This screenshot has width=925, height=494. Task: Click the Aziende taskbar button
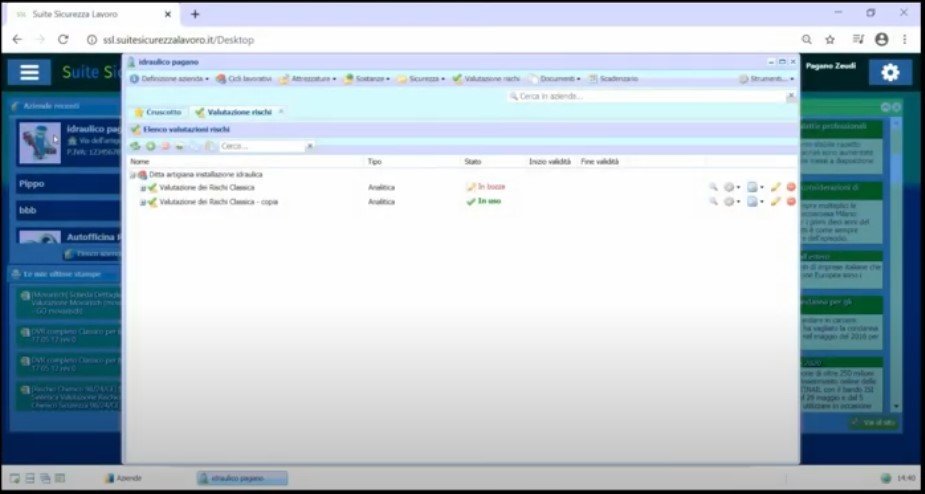pos(124,478)
